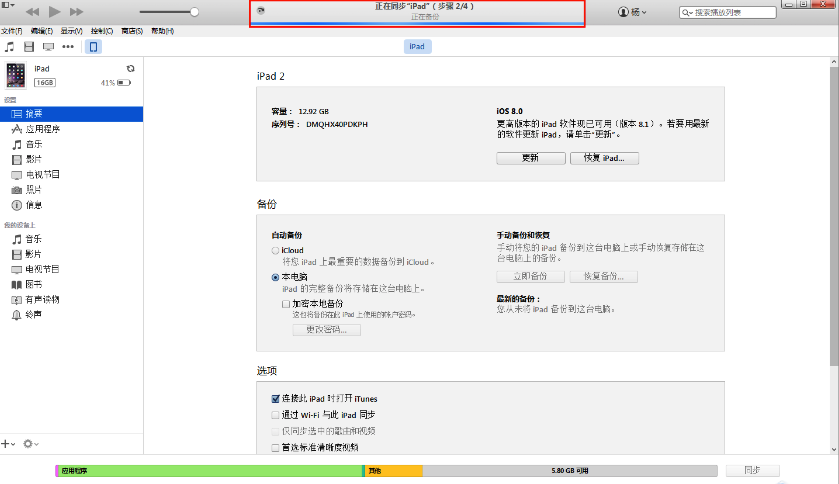Screen dimensions: 839x484
Task: Expand the plus add dropdown at bottom left
Action: [9, 443]
